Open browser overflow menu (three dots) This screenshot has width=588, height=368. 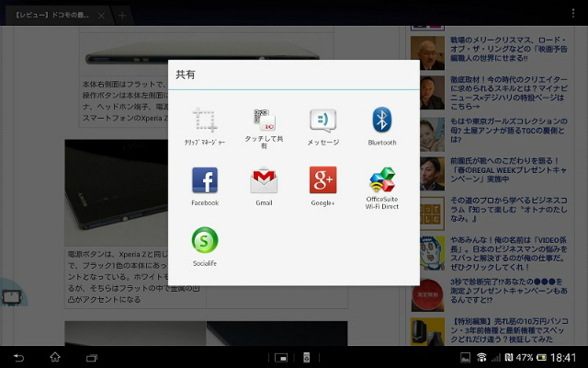[x=573, y=13]
